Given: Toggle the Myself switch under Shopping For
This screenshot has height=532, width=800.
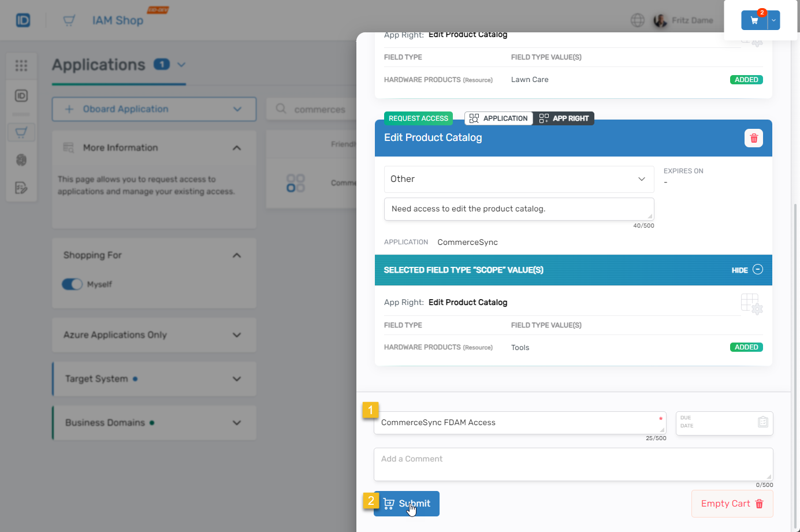Looking at the screenshot, I should click(71, 284).
